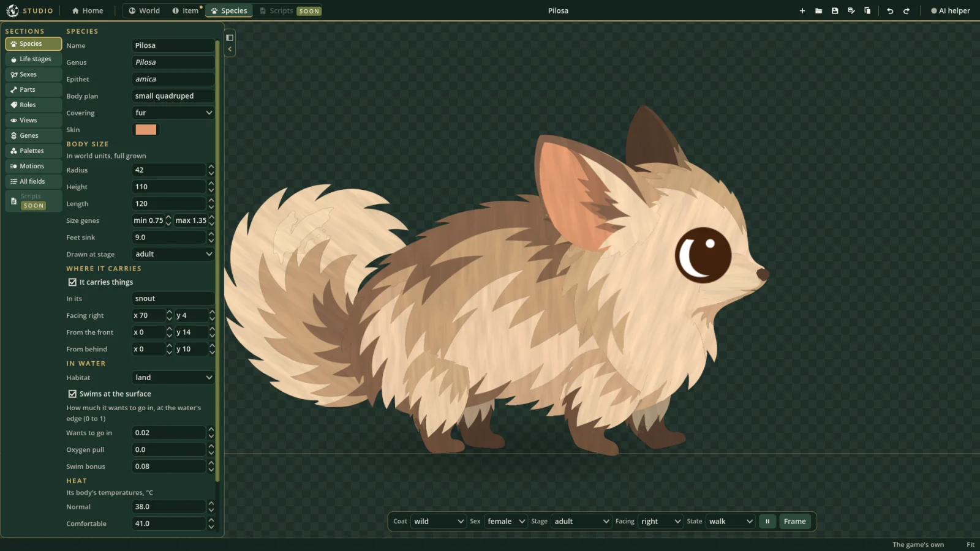
Task: Click the Fit button in the status bar
Action: point(970,545)
